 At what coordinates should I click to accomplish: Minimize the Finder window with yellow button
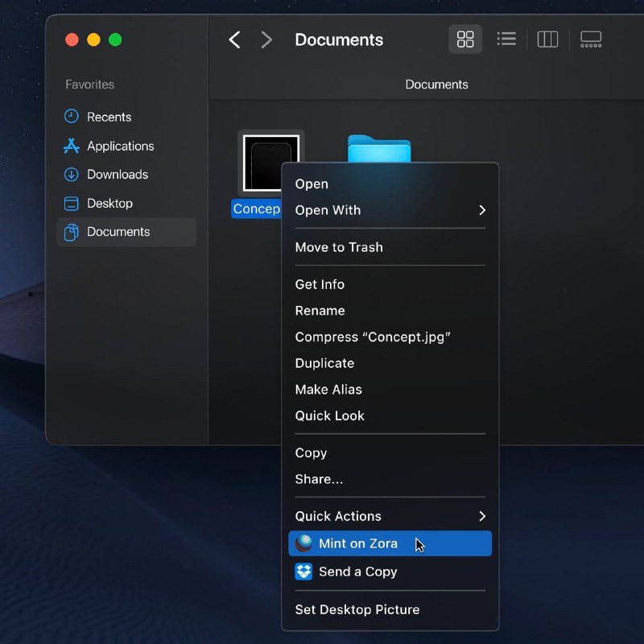tap(93, 39)
